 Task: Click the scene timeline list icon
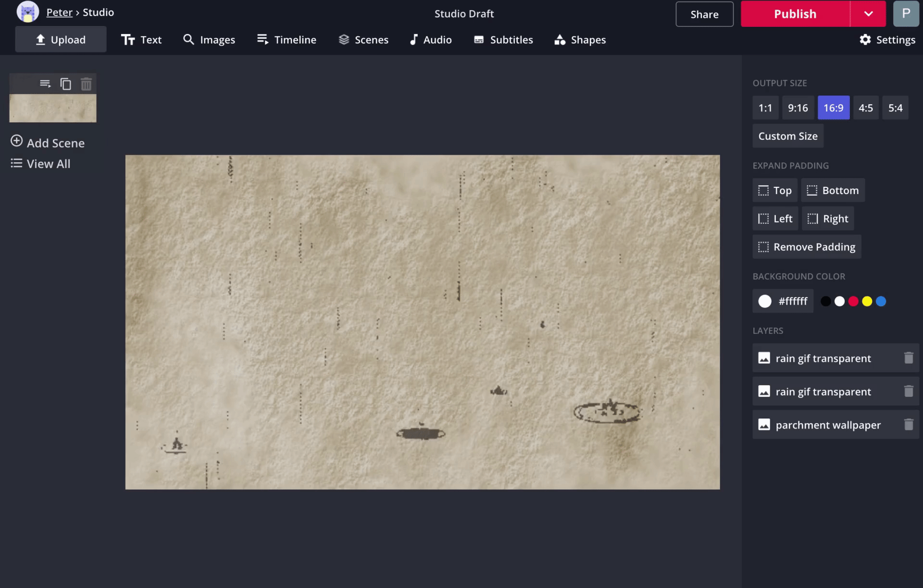tap(45, 84)
